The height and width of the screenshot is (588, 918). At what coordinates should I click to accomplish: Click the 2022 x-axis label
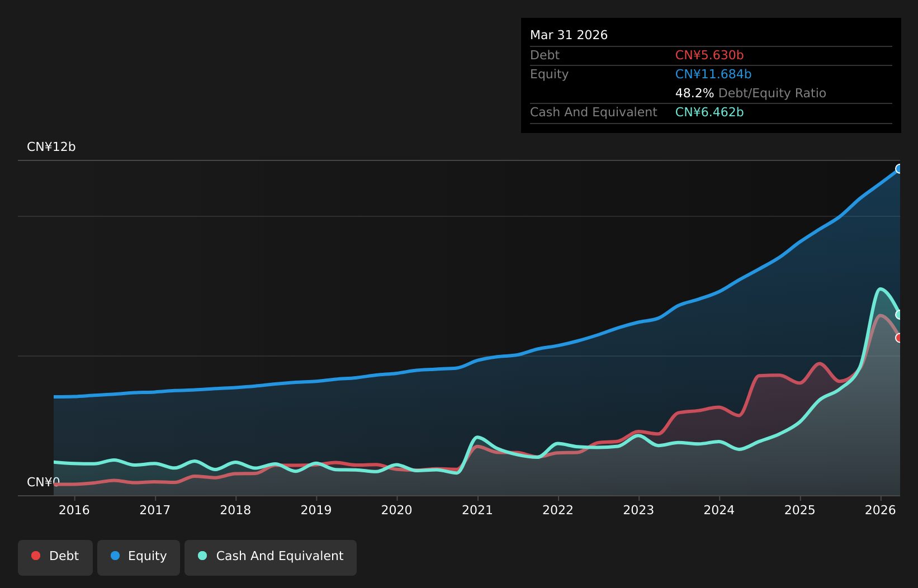[558, 510]
